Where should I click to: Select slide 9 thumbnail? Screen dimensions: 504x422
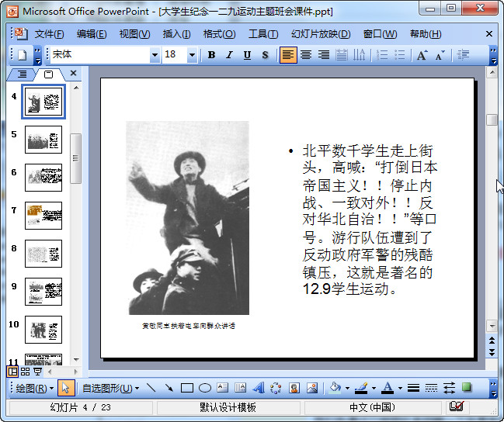coord(43,292)
